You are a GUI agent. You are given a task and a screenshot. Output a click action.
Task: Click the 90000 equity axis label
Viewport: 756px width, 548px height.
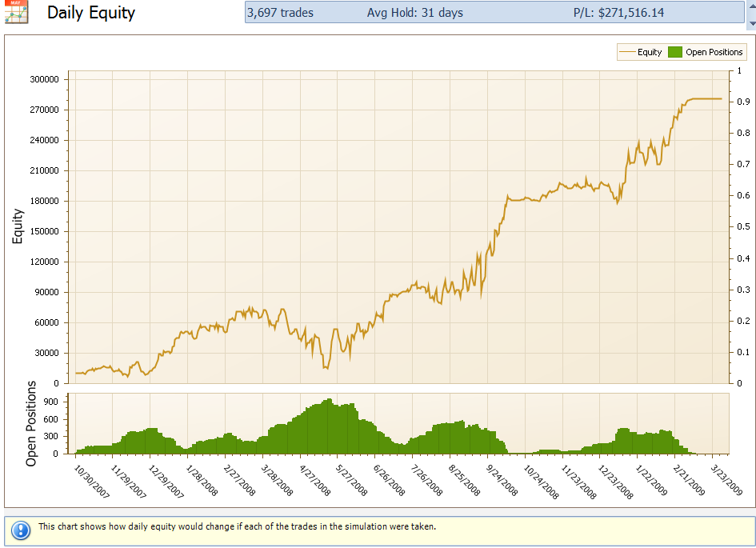pos(46,292)
